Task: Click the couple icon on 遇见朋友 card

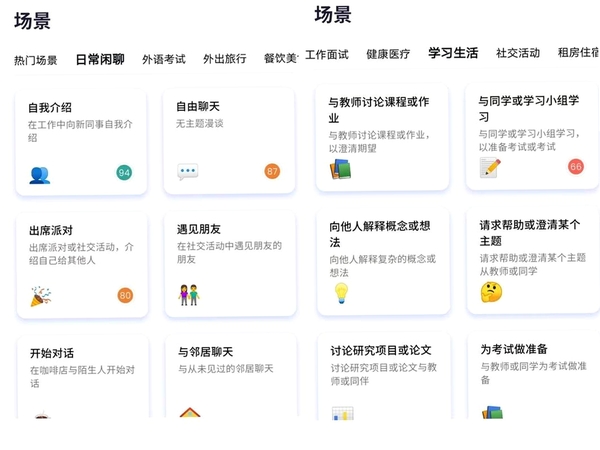Action: [x=189, y=295]
